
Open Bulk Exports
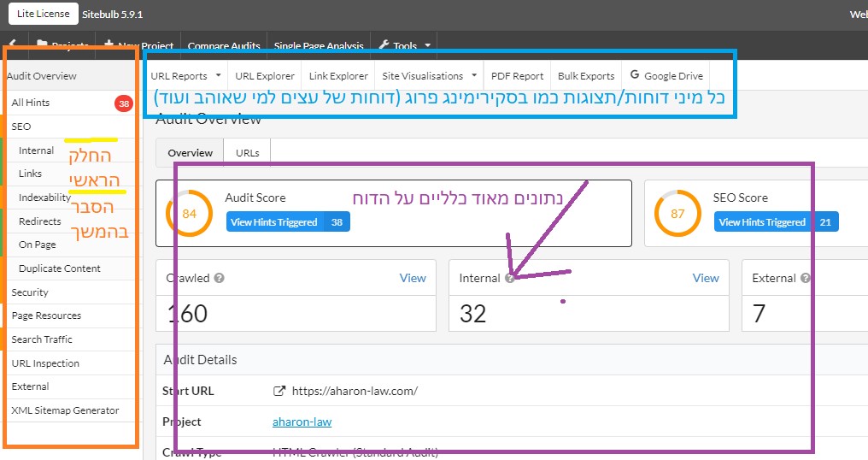pos(586,76)
